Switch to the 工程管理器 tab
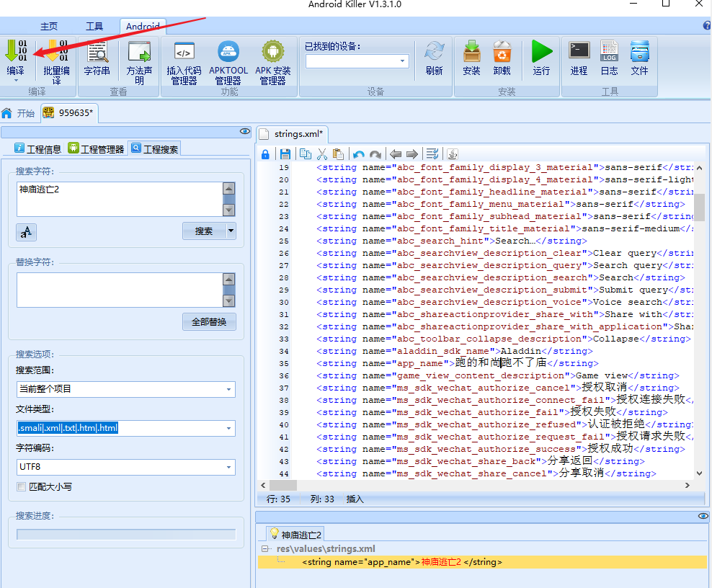 coord(97,149)
